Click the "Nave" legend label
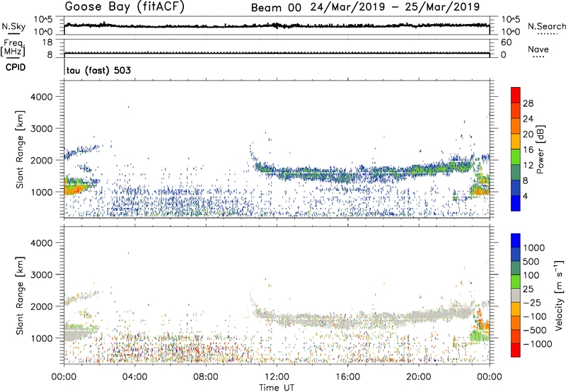The width and height of the screenshot is (566, 392). (x=538, y=49)
